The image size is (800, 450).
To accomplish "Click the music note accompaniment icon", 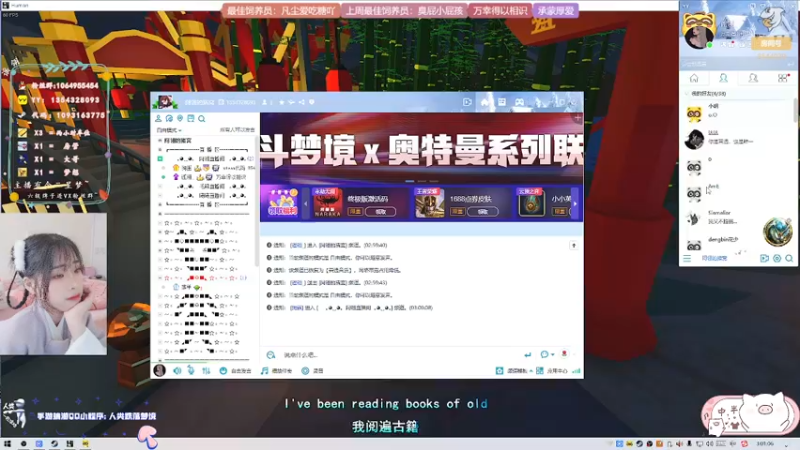I will (x=264, y=371).
